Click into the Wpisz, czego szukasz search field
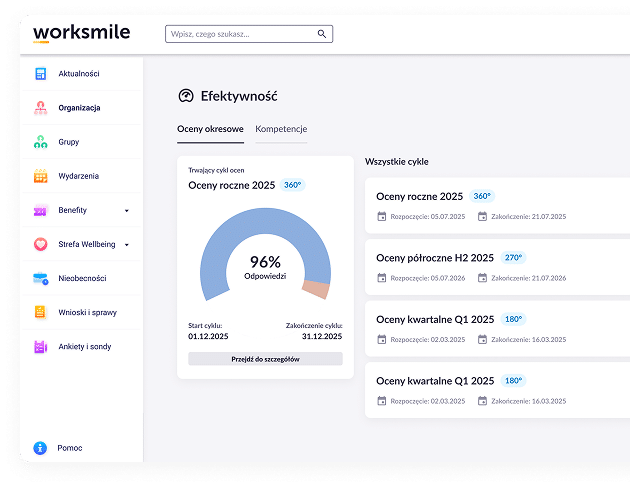The image size is (630, 487). pyautogui.click(x=240, y=34)
